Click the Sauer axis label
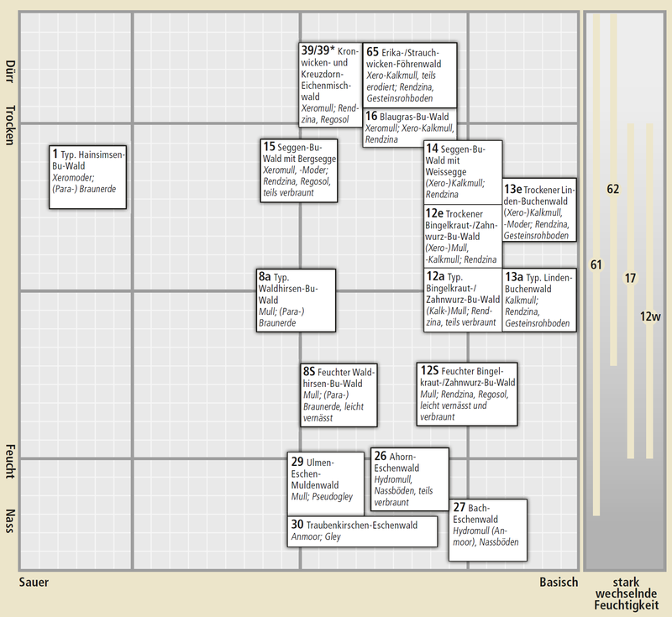 point(34,583)
